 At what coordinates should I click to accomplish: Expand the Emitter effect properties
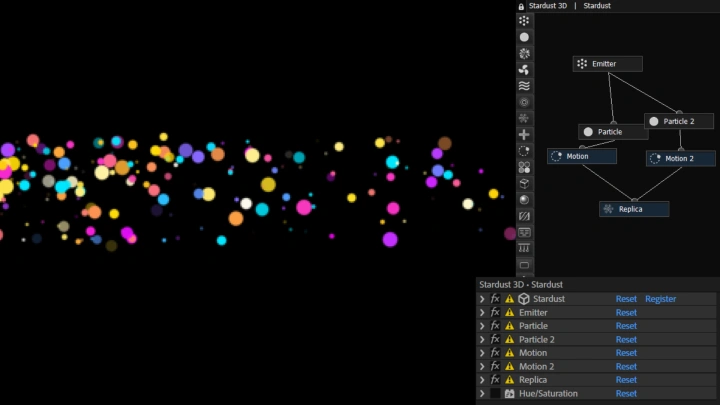tap(482, 313)
